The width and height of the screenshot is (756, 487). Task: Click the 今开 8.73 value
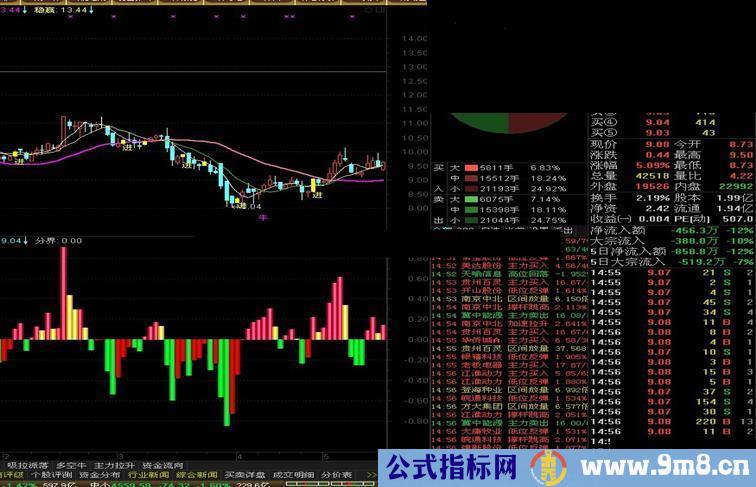(742, 144)
